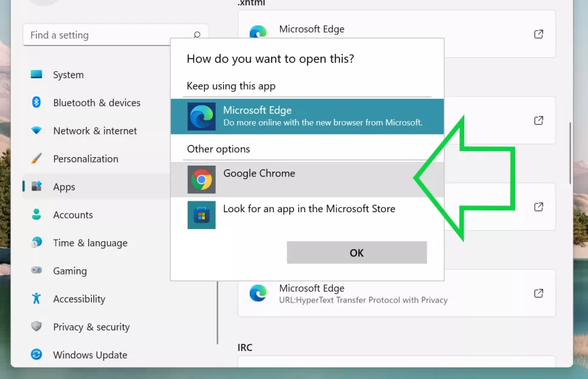Keep using Microsoft Edge option
This screenshot has height=379, width=588.
(307, 116)
